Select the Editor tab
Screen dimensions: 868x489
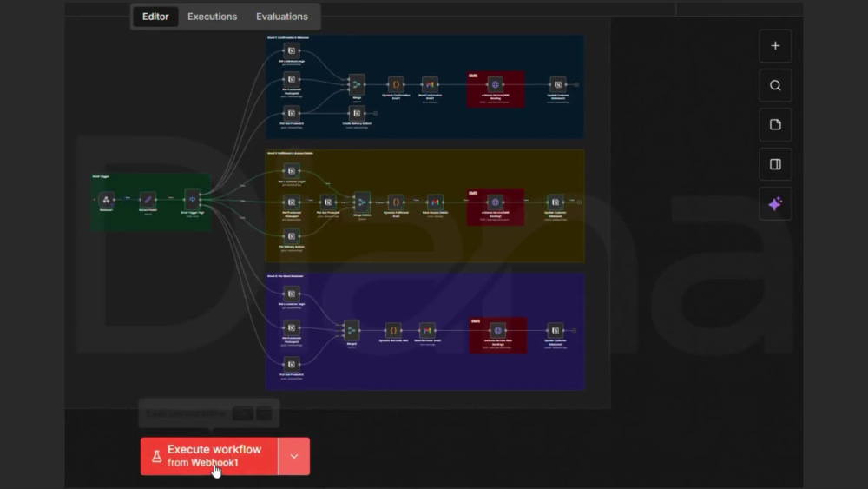click(155, 17)
